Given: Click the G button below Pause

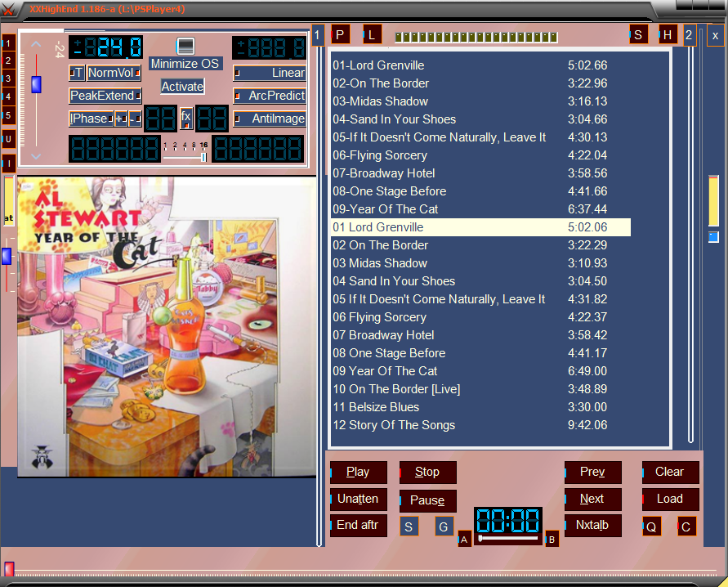Looking at the screenshot, I should click(x=444, y=527).
